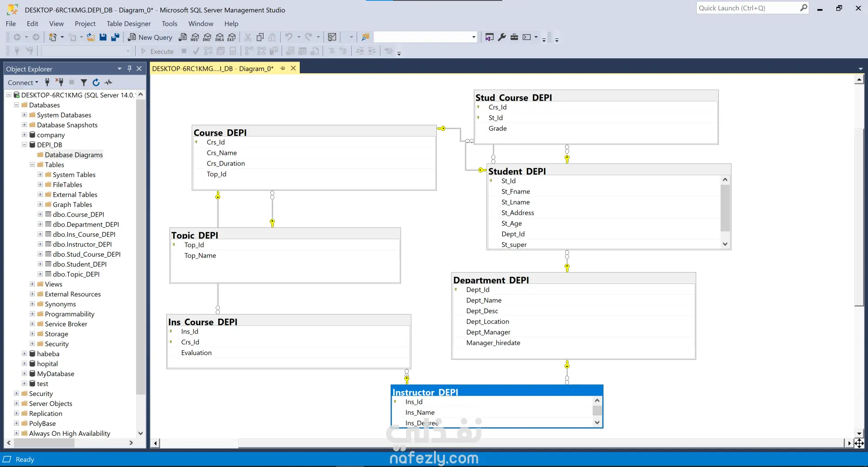The width and height of the screenshot is (868, 467).
Task: Collapse the DEPI_DB database node
Action: click(x=24, y=145)
